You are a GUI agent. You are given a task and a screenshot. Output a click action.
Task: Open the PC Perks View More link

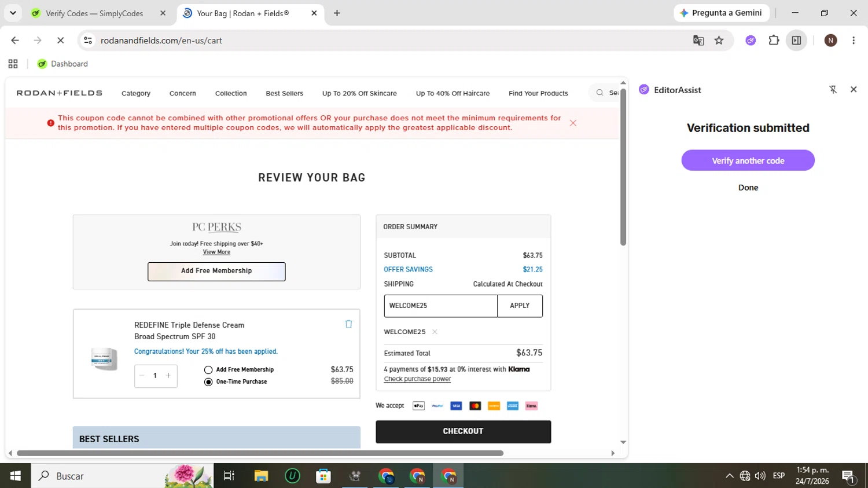click(216, 252)
